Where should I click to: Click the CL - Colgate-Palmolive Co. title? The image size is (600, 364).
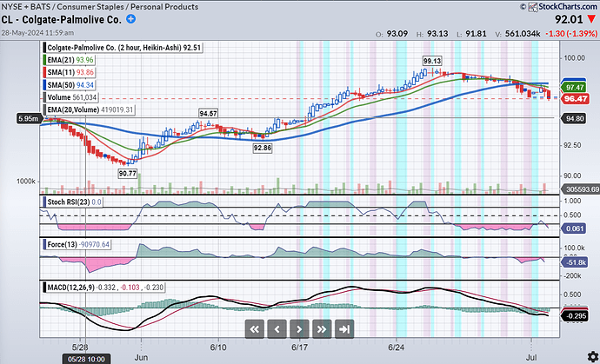(62, 19)
